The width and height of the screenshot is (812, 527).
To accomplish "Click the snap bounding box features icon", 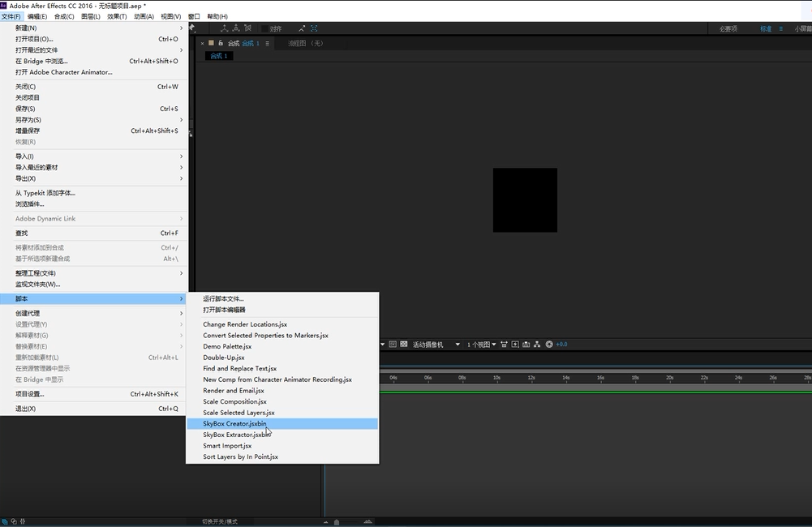I will point(314,28).
